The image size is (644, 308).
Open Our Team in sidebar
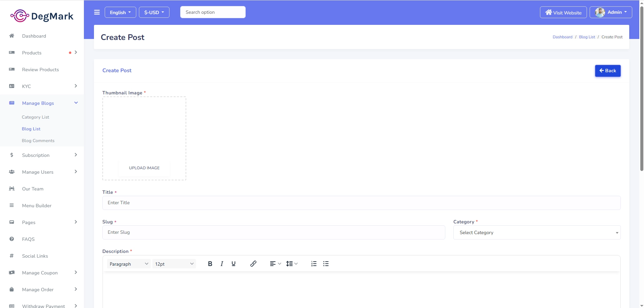[33, 189]
